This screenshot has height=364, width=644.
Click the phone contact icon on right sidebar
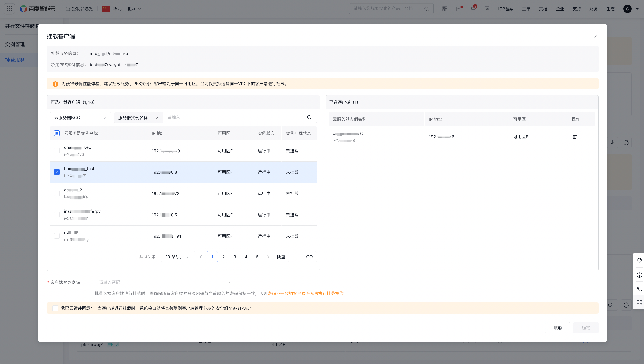click(x=640, y=289)
